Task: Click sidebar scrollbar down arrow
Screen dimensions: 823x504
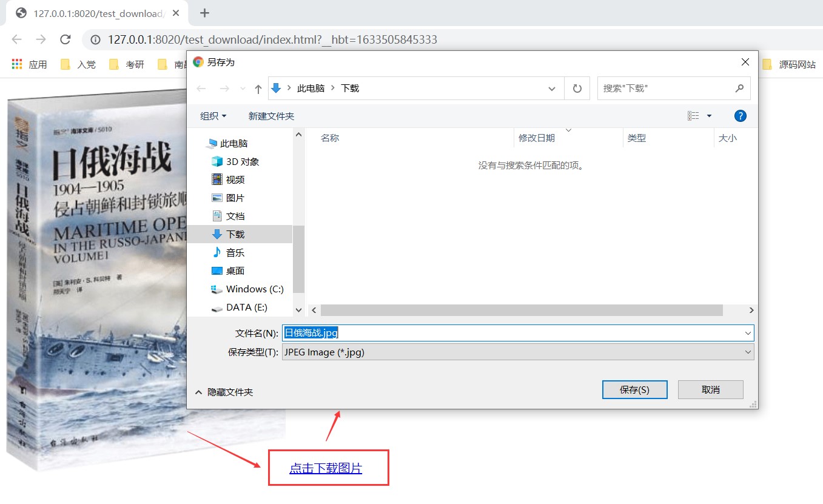Action: click(298, 310)
